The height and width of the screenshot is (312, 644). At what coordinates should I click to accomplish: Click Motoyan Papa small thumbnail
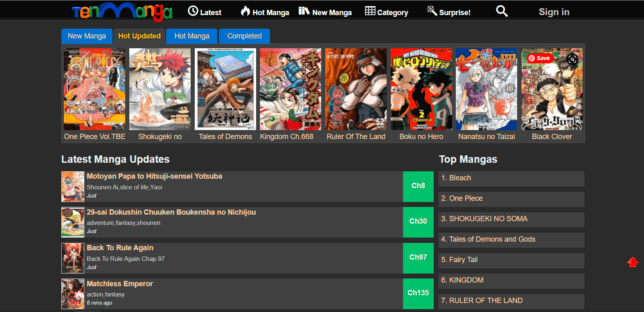pos(73,186)
